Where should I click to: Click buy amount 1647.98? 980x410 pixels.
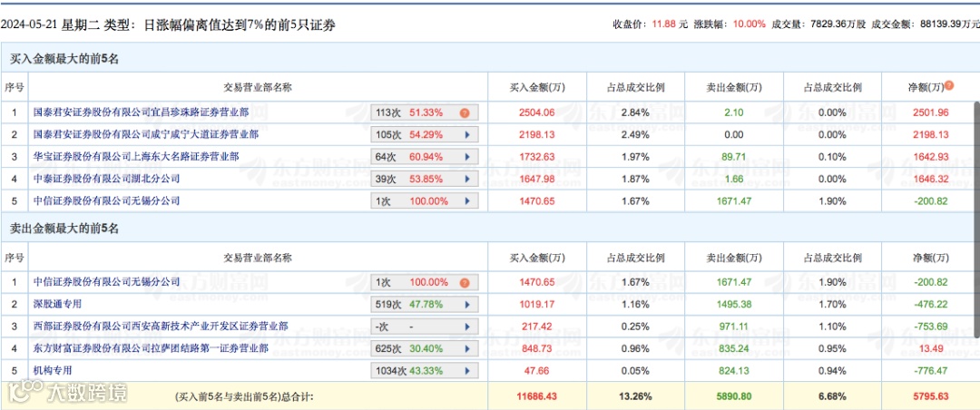537,179
